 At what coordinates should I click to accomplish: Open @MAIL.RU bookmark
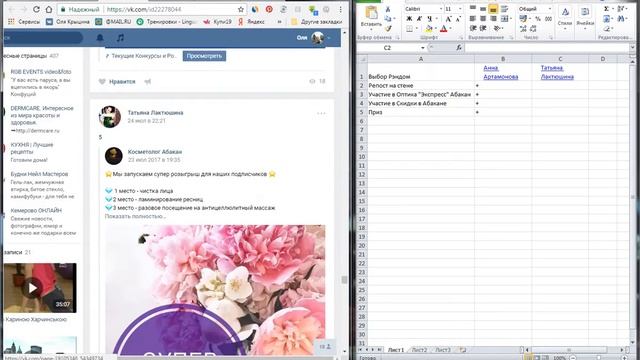[113, 22]
